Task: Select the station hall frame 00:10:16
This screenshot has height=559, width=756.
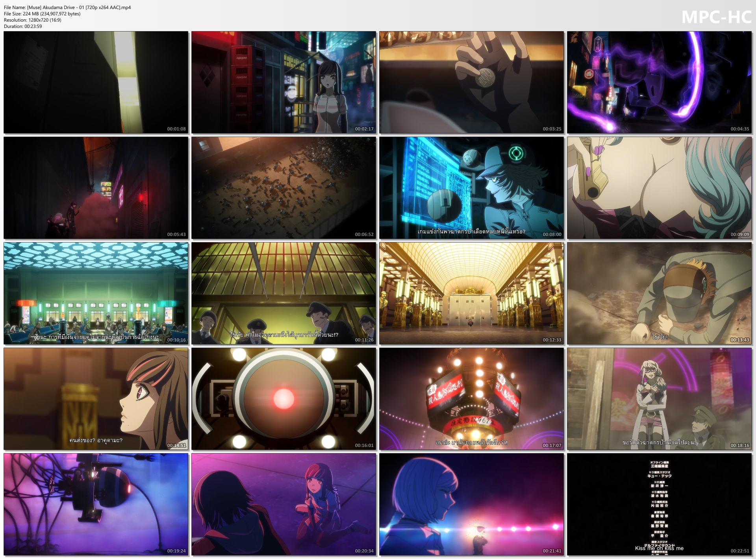Action: pos(96,293)
